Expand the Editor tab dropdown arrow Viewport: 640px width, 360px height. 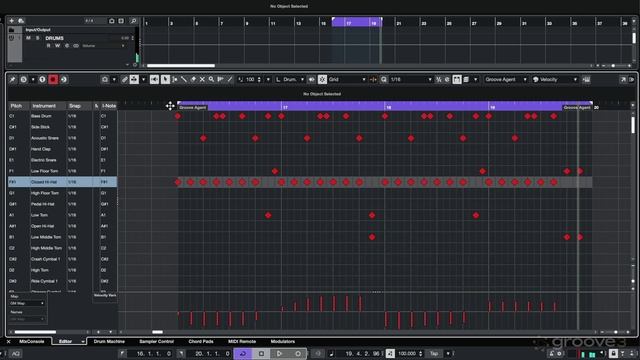(x=83, y=342)
